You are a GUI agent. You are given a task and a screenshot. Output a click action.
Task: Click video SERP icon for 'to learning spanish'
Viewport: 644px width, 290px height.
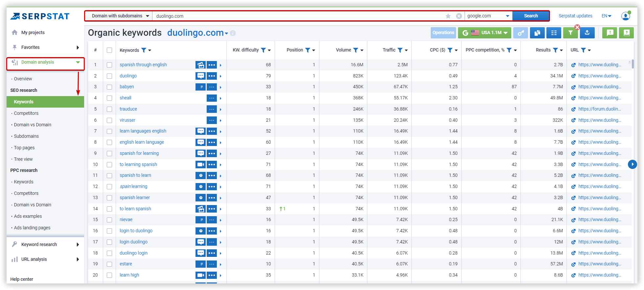(200, 164)
